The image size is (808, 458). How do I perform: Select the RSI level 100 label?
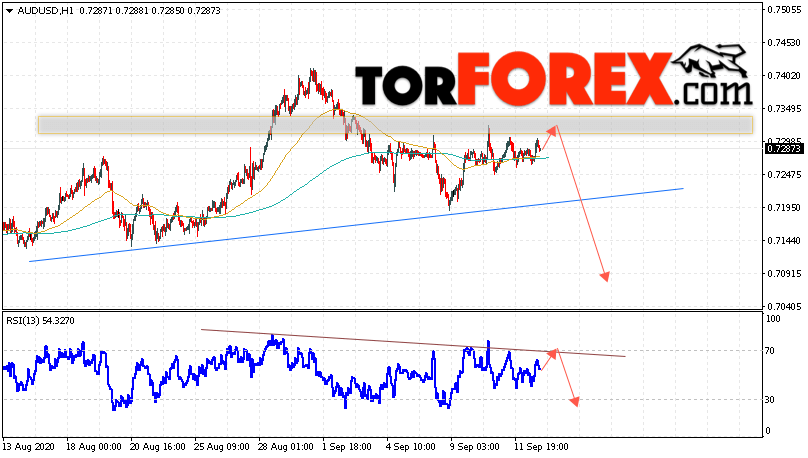pos(773,319)
